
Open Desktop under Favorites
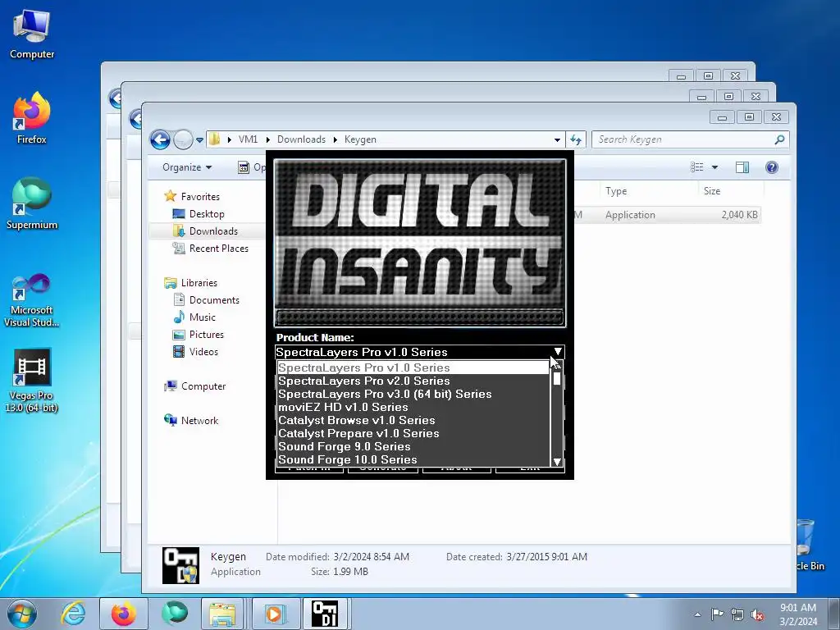click(206, 214)
